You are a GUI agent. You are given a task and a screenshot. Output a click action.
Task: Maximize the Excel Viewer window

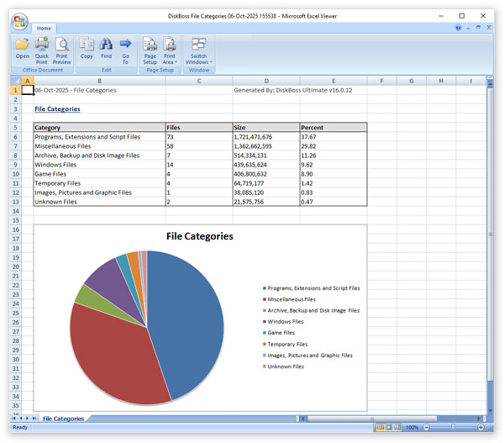point(462,16)
